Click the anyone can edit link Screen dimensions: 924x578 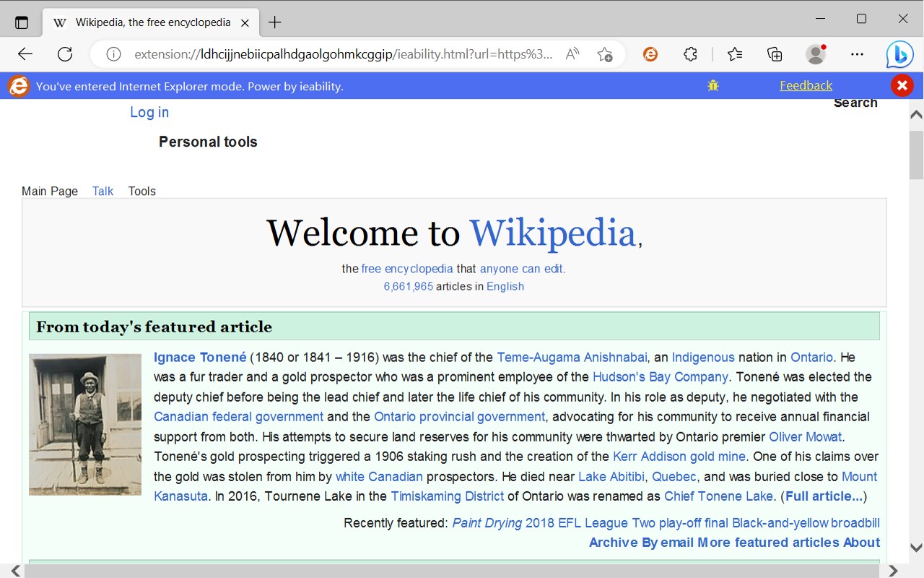point(523,269)
